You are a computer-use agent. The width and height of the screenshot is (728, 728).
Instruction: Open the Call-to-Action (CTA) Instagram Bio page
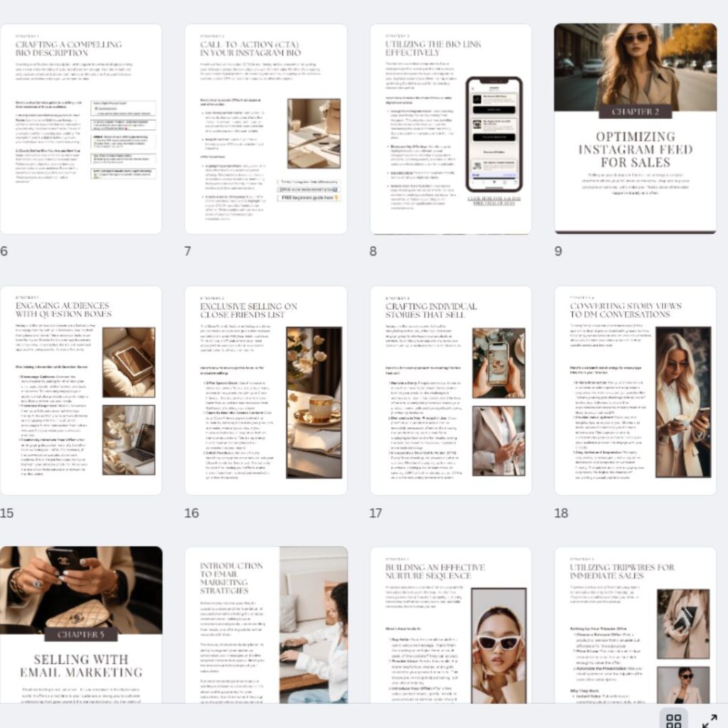coord(266,129)
